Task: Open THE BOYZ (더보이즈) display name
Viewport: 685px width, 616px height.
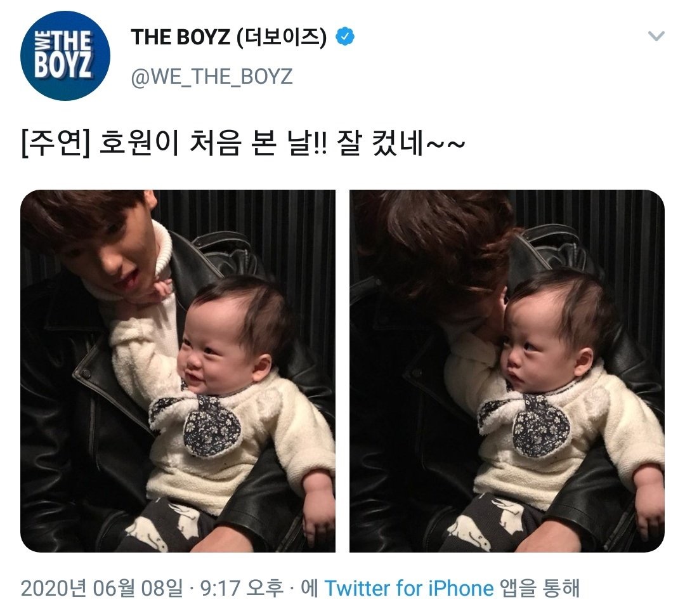Action: point(228,37)
